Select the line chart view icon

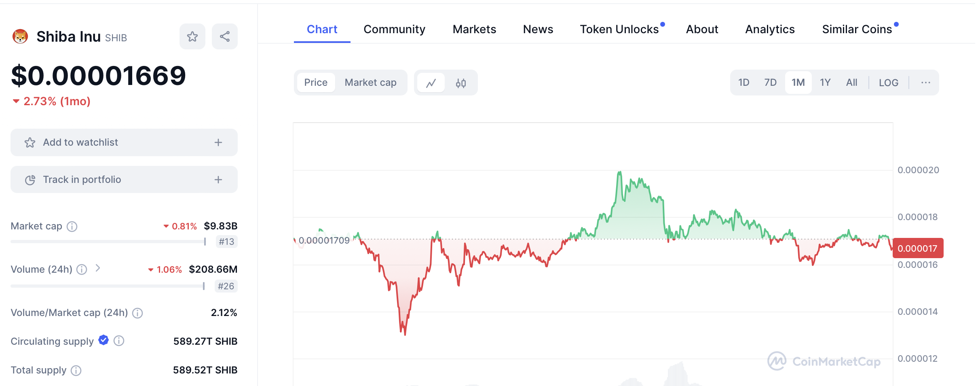point(431,83)
